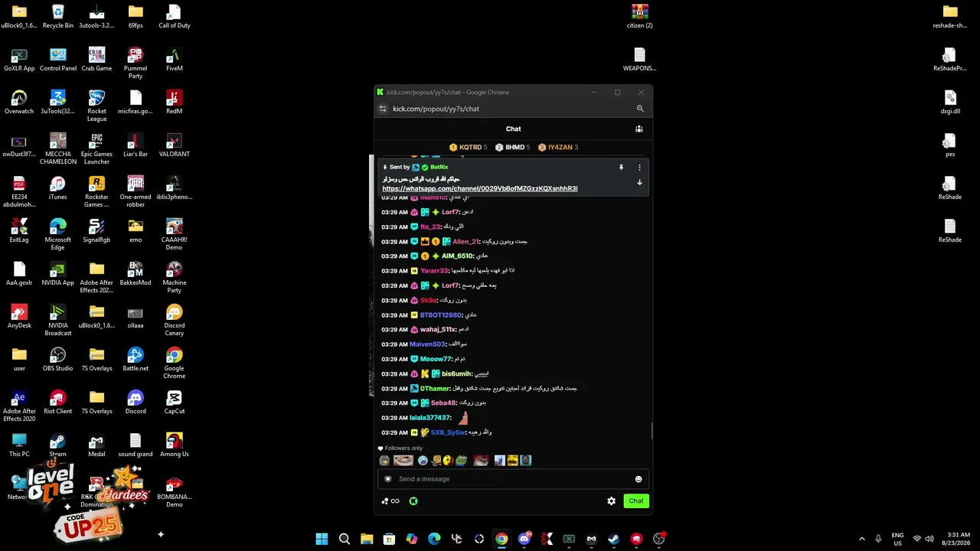The width and height of the screenshot is (980, 551).
Task: Click username wahaj_511x in chat
Action: coord(437,329)
